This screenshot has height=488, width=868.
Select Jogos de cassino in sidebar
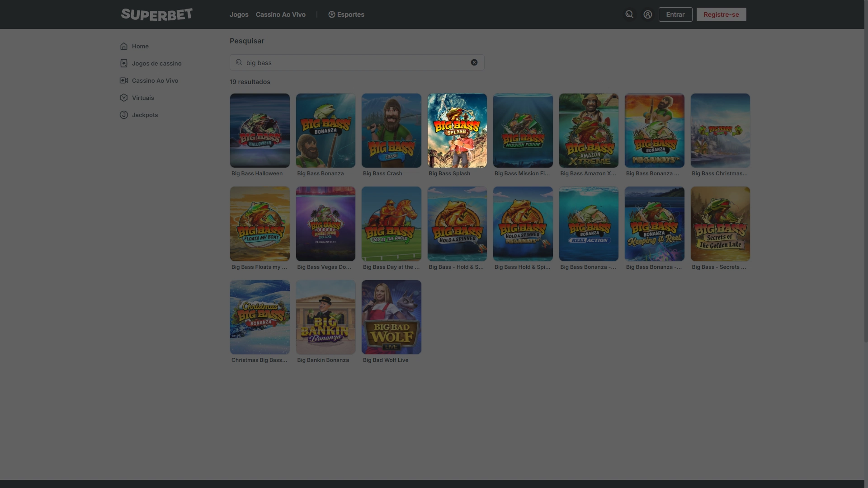click(156, 63)
